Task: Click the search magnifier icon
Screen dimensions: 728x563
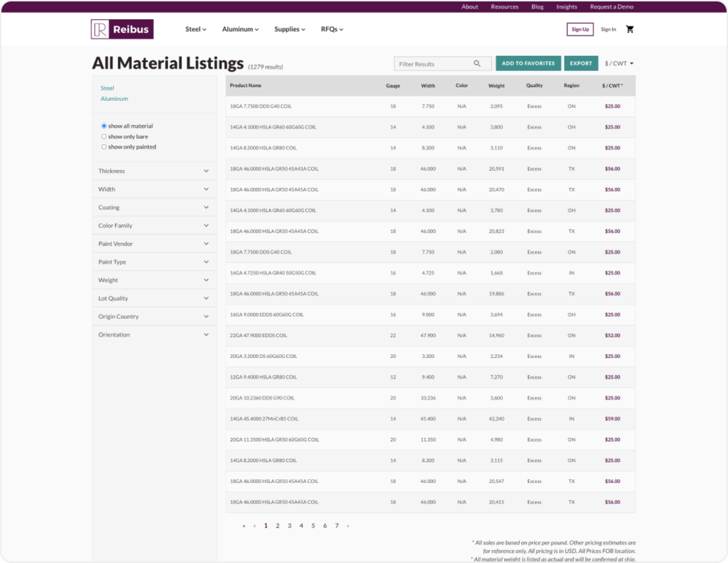Action: tap(477, 64)
